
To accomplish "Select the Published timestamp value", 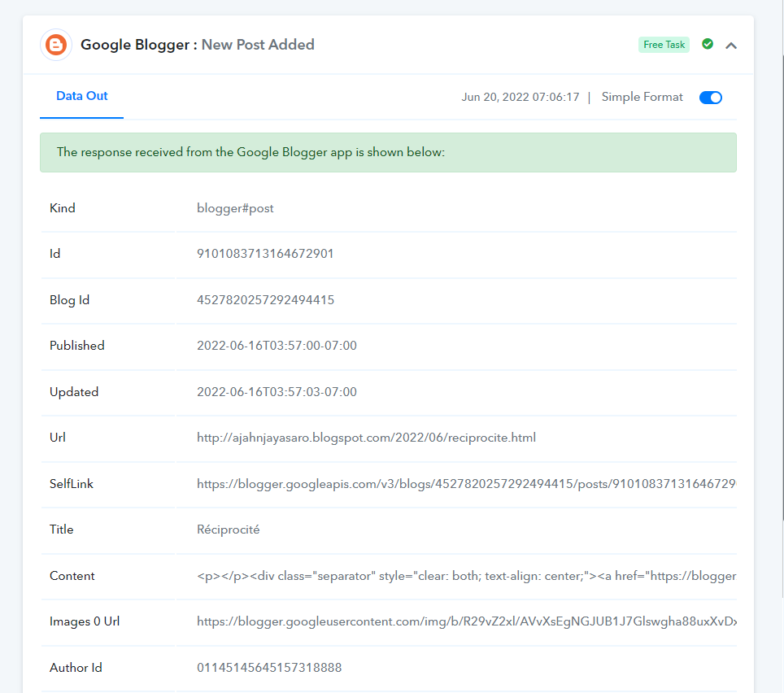I will (x=277, y=346).
